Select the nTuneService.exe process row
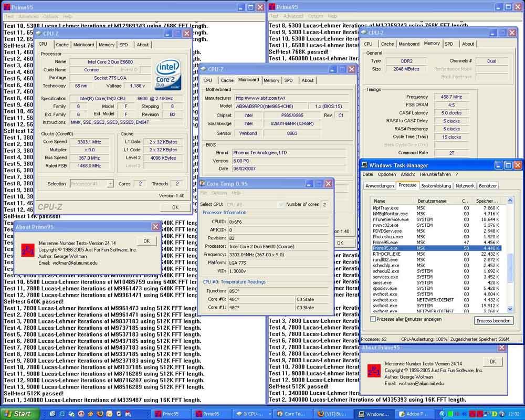525x420 pixels. (x=437, y=219)
